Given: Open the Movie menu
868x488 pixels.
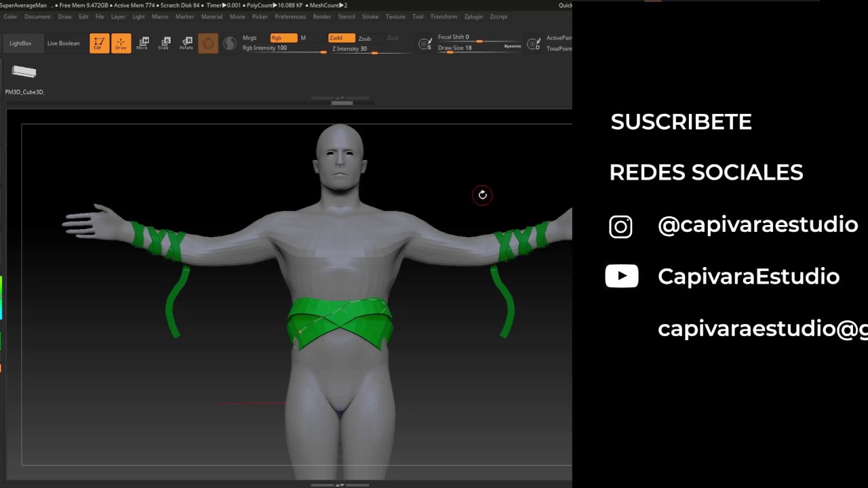Looking at the screenshot, I should tap(237, 16).
